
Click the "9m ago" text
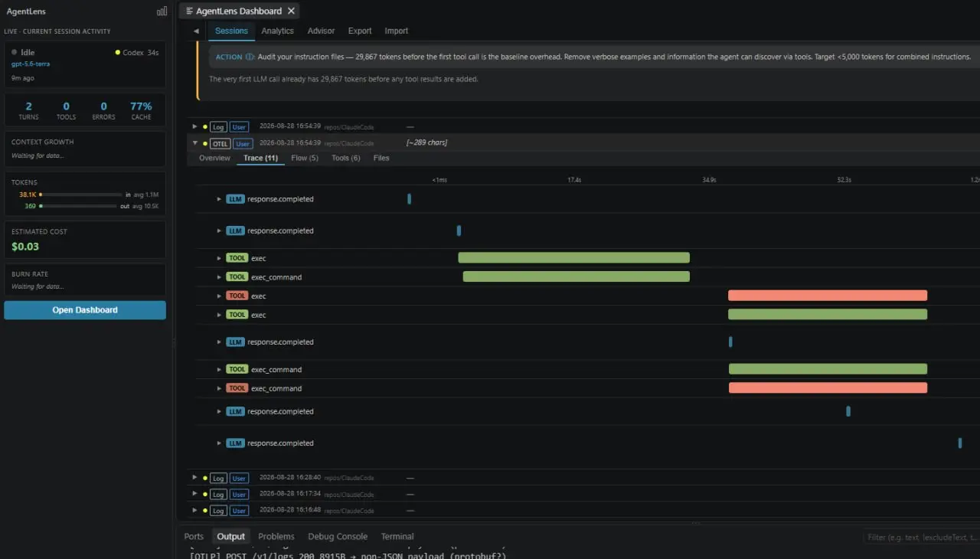coord(23,78)
